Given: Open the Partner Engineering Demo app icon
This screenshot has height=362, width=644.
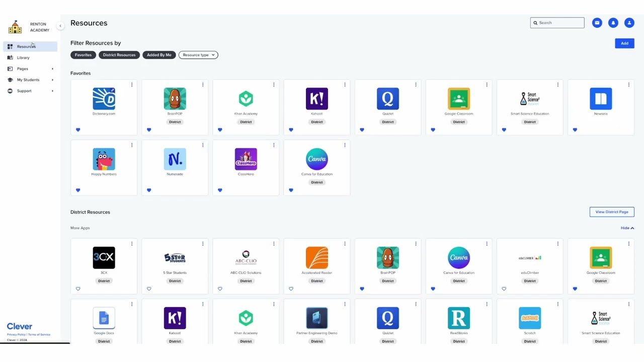Looking at the screenshot, I should click(316, 318).
